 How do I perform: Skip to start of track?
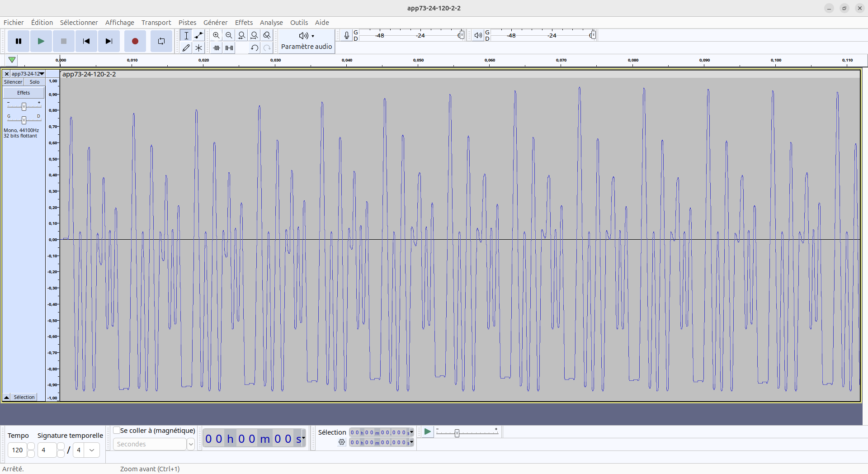coord(86,41)
